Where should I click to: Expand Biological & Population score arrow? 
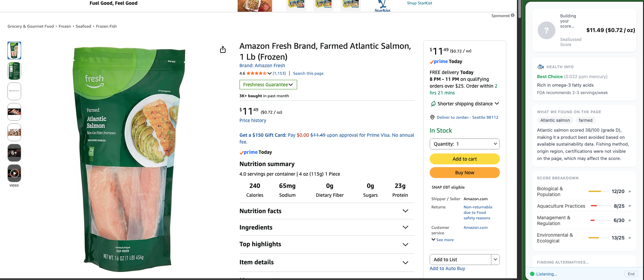coord(630,191)
